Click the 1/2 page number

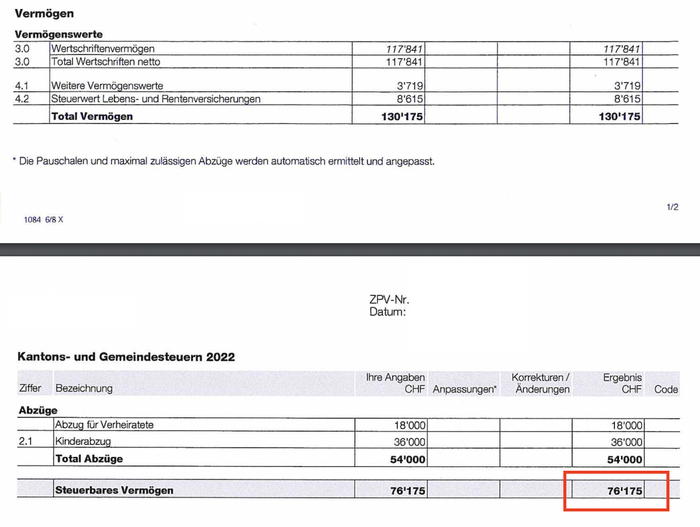coord(672,207)
